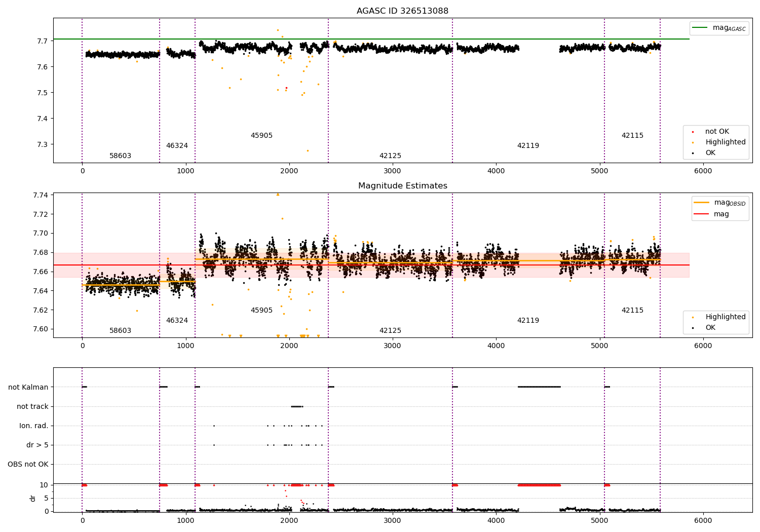Click the 6000 x-axis tick in bottom plot
760x532 pixels.
(703, 520)
